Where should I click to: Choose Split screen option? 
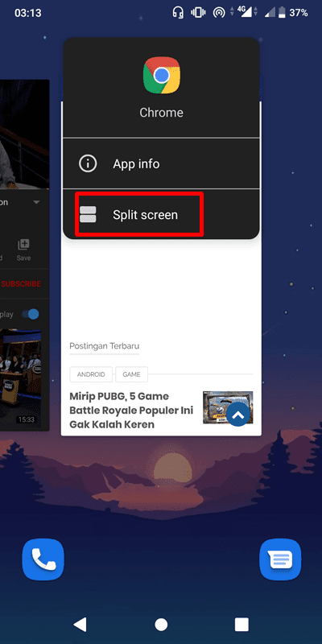(161, 214)
